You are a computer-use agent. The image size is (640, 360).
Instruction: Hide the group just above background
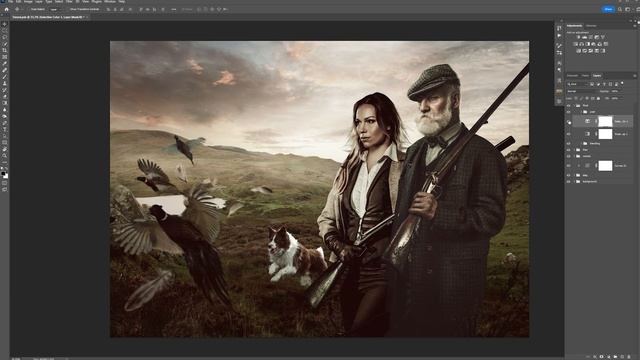click(568, 175)
